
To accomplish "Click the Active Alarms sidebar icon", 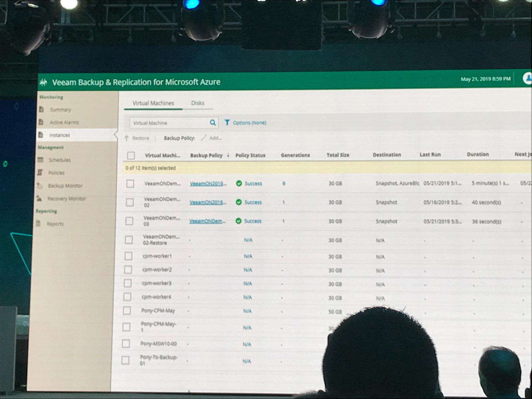I will click(41, 122).
